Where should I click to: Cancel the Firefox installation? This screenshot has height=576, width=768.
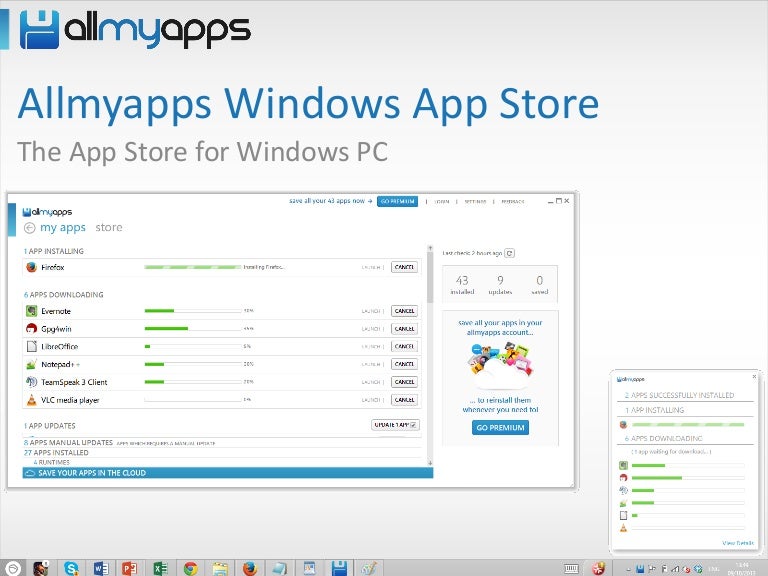point(404,267)
